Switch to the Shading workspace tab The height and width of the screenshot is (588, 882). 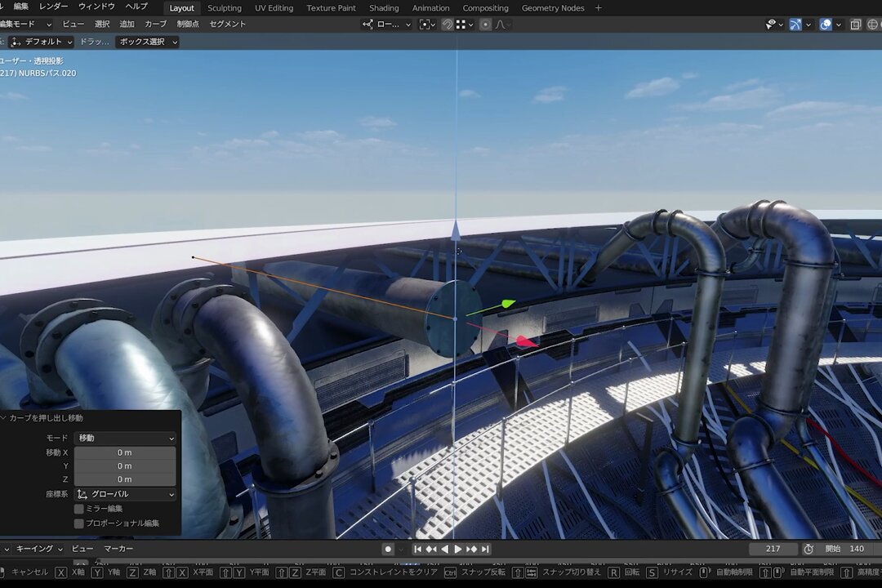pyautogui.click(x=384, y=8)
